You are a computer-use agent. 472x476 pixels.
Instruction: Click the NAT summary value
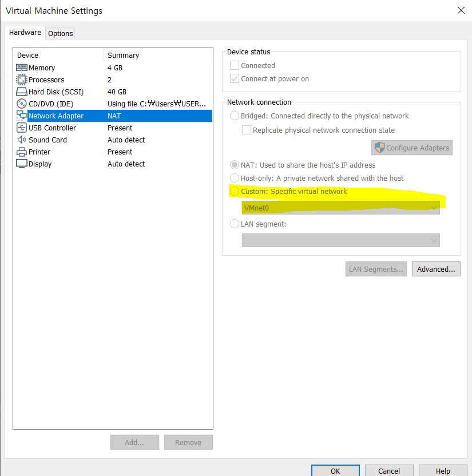pos(114,116)
